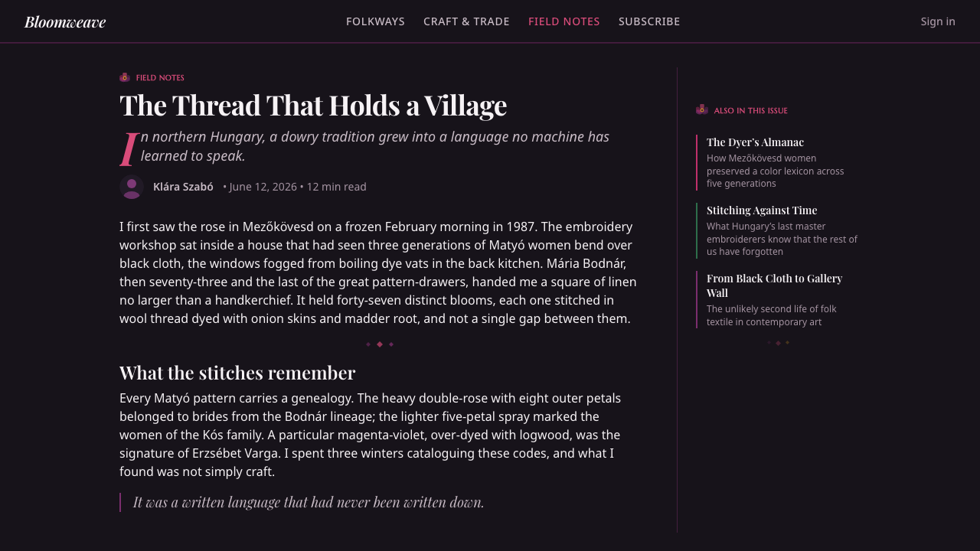Viewport: 980px width, 551px height.
Task: Click the article title The Thread That Holds a Village
Action: tap(313, 105)
